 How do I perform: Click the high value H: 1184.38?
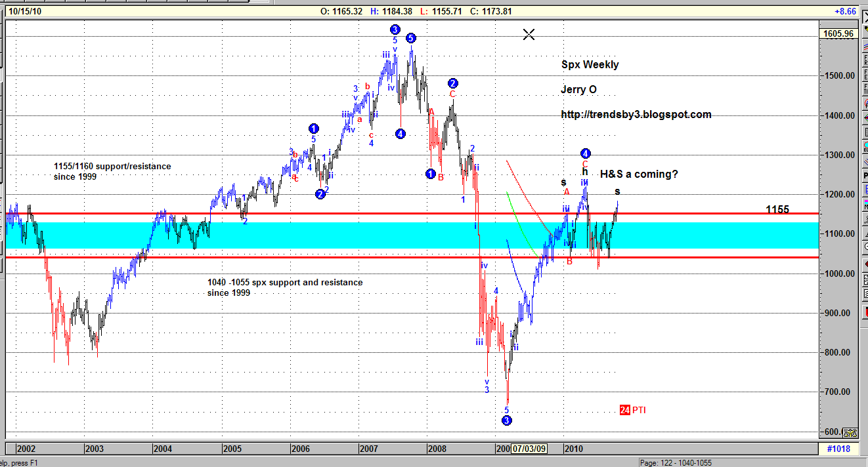click(391, 11)
